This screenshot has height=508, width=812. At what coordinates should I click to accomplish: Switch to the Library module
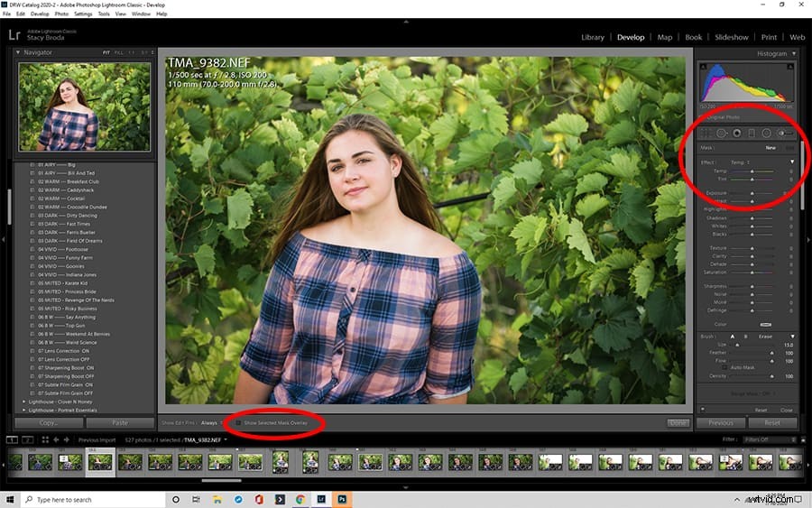pos(593,37)
